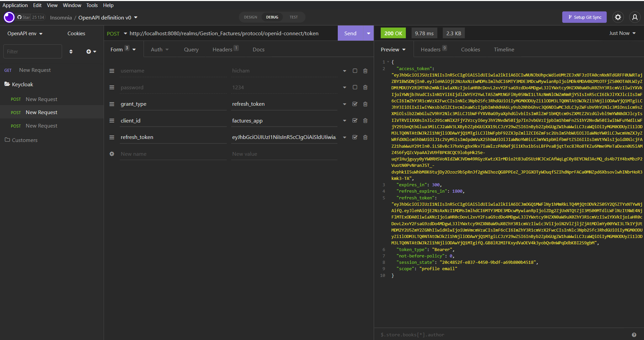This screenshot has height=340, width=644.
Task: Click the Send button
Action: [350, 33]
